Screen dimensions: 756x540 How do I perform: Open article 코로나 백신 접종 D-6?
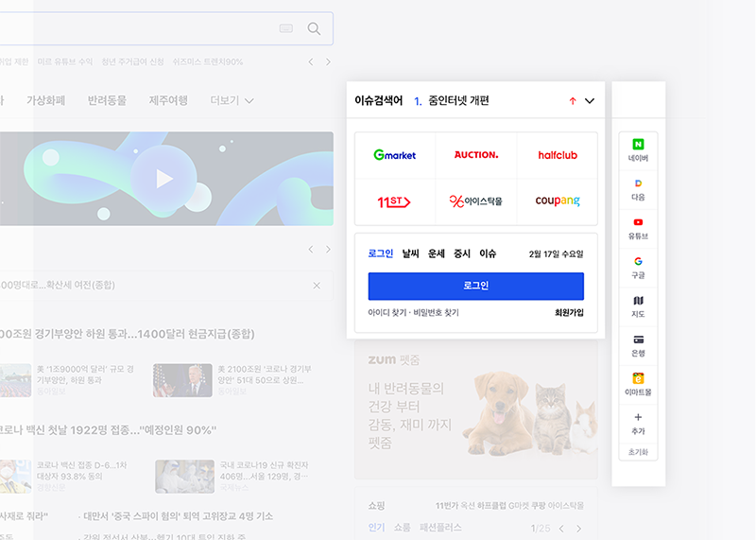tap(82, 471)
